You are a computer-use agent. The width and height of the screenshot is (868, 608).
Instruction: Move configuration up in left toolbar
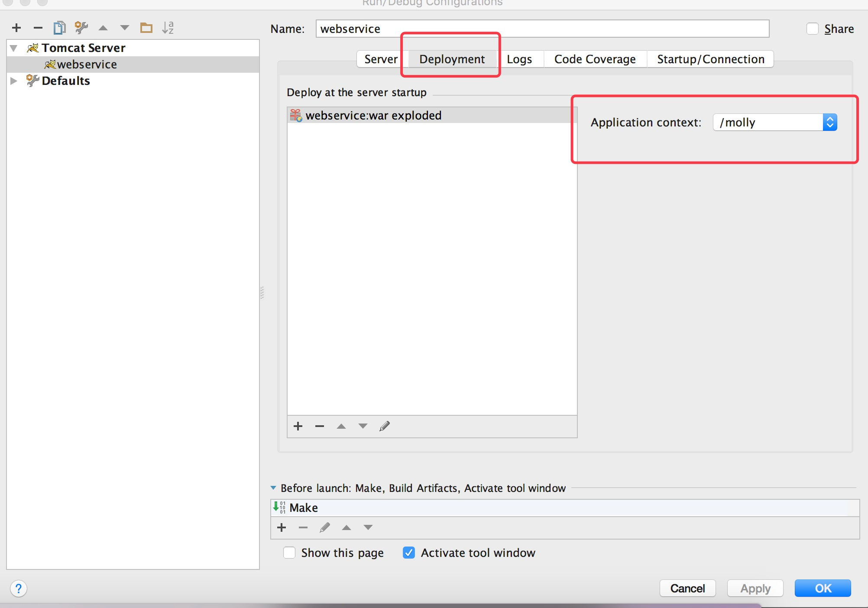103,28
